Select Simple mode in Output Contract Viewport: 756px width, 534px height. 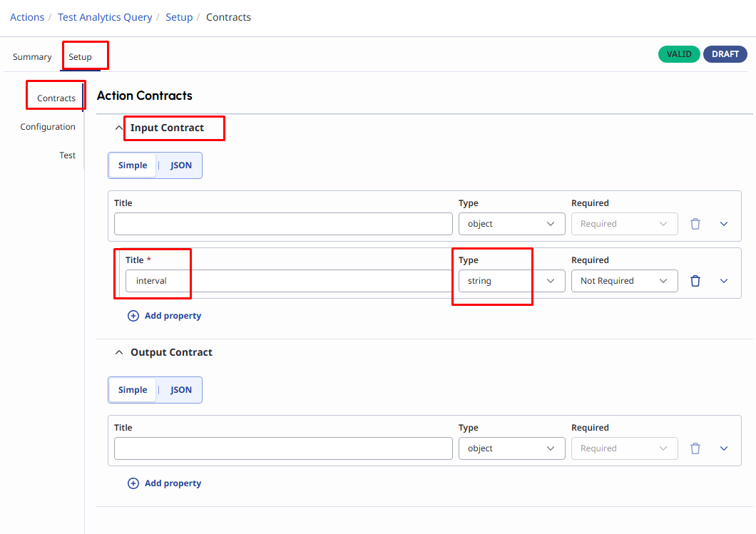point(133,390)
